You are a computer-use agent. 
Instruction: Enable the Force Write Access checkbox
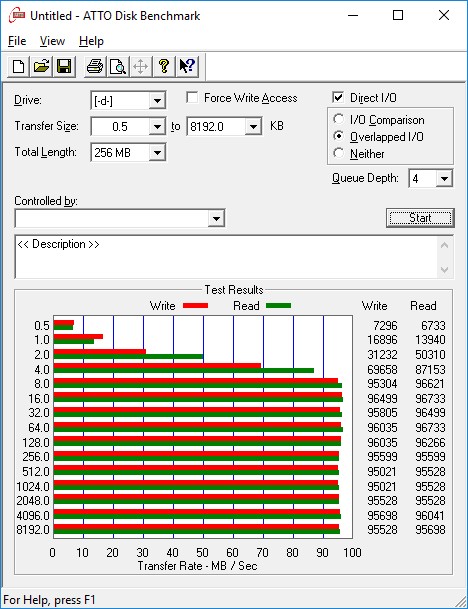[192, 97]
